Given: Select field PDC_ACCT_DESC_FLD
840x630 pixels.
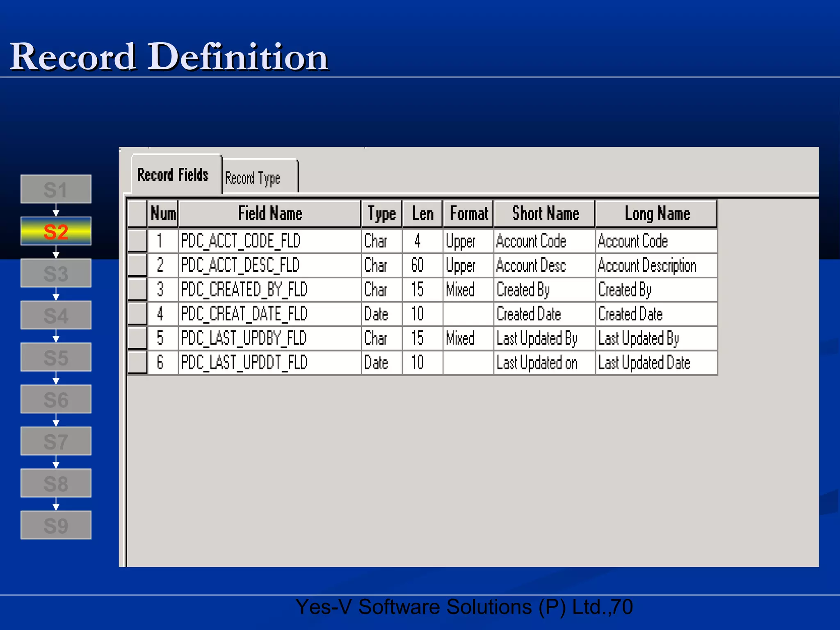Looking at the screenshot, I should (x=270, y=265).
